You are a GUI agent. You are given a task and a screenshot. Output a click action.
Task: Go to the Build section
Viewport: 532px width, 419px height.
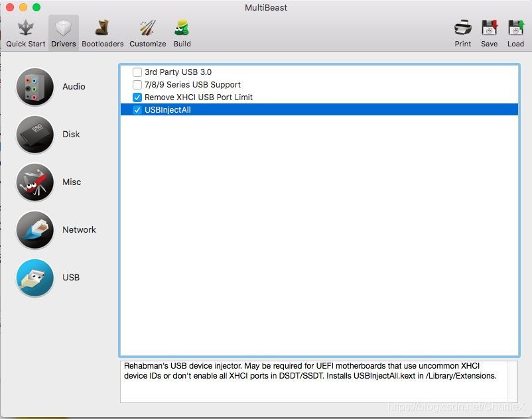[x=182, y=34]
